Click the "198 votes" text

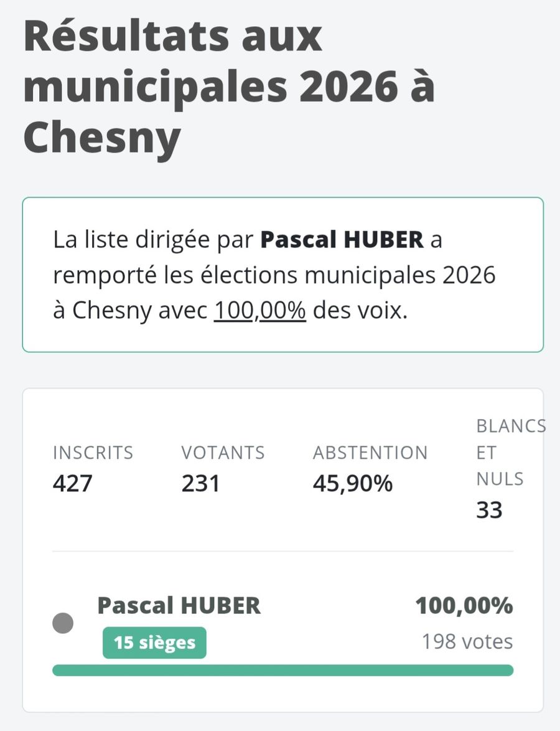coord(467,641)
